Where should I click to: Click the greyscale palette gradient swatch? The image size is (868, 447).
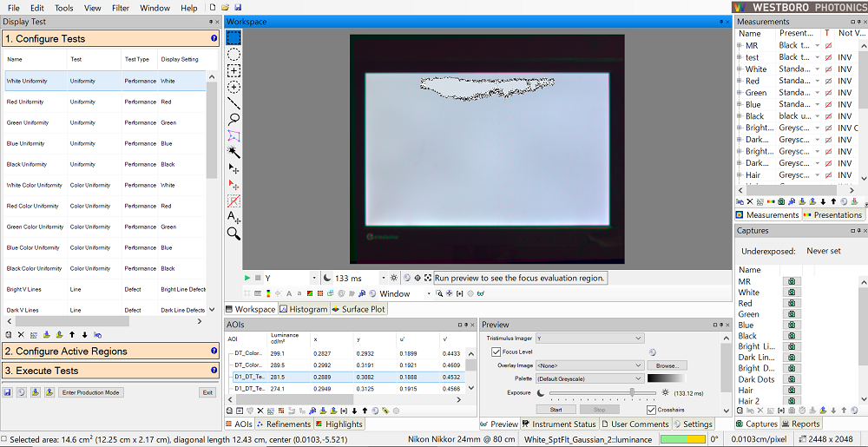[x=667, y=378]
